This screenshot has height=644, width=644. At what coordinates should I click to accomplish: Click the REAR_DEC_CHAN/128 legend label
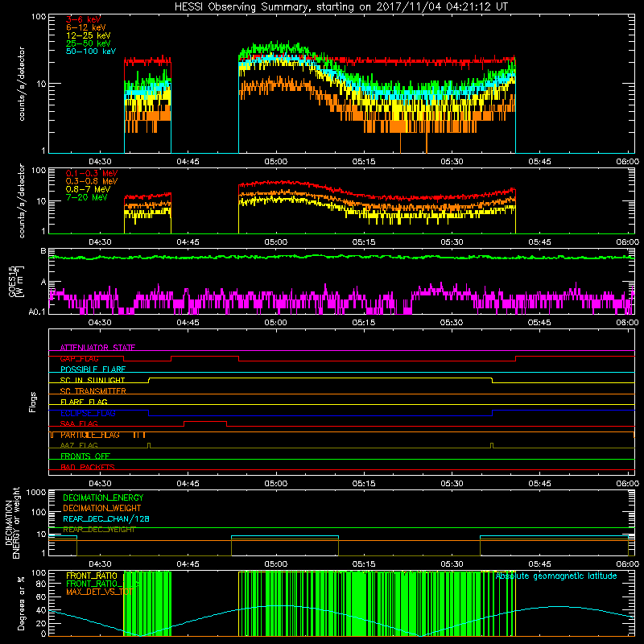click(106, 518)
